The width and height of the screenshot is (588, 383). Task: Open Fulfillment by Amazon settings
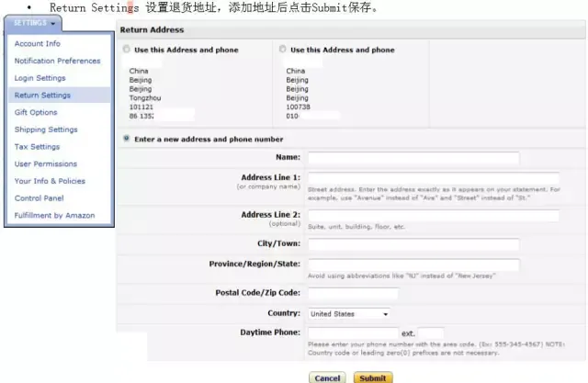click(x=54, y=216)
